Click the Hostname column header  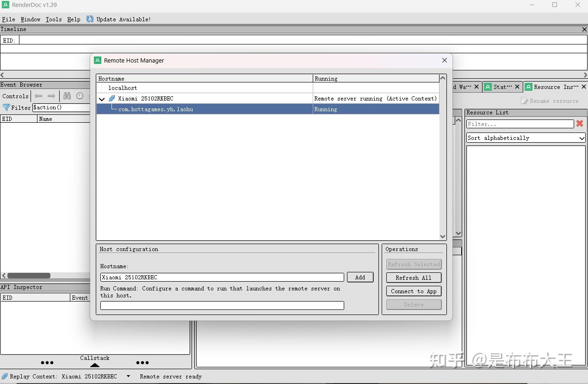coord(204,78)
